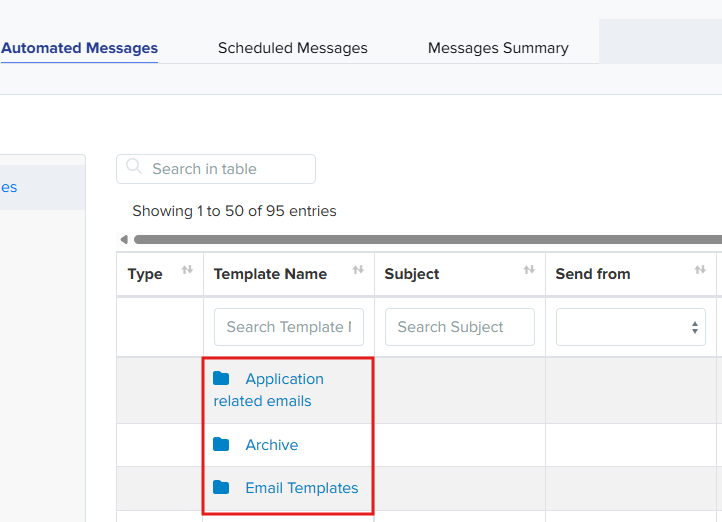Open the Archive folder link
This screenshot has width=722, height=522.
[x=272, y=445]
